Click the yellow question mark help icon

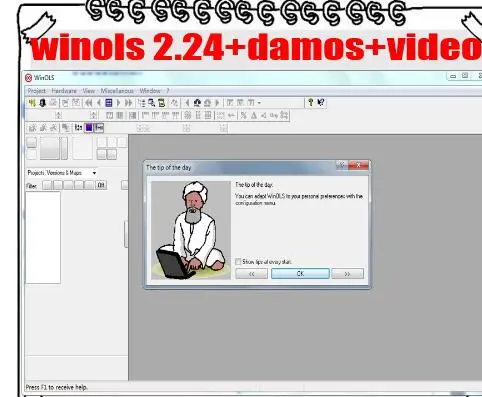311,102
